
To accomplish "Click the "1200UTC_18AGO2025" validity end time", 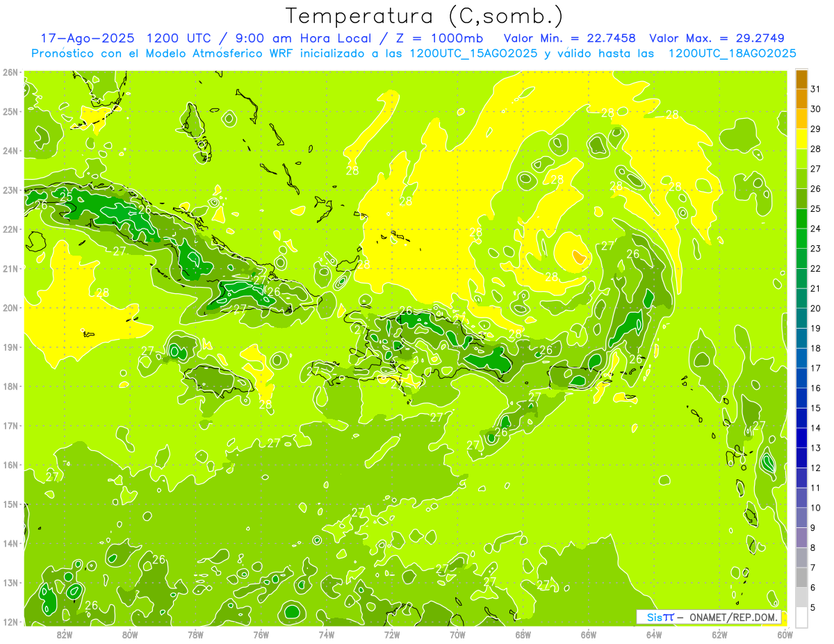I will point(732,53).
